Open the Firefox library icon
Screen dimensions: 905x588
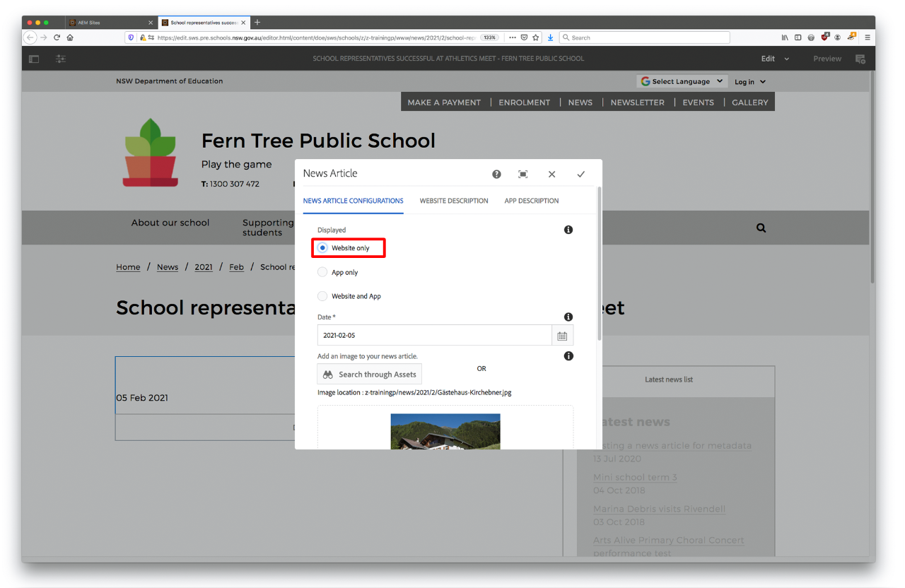785,37
